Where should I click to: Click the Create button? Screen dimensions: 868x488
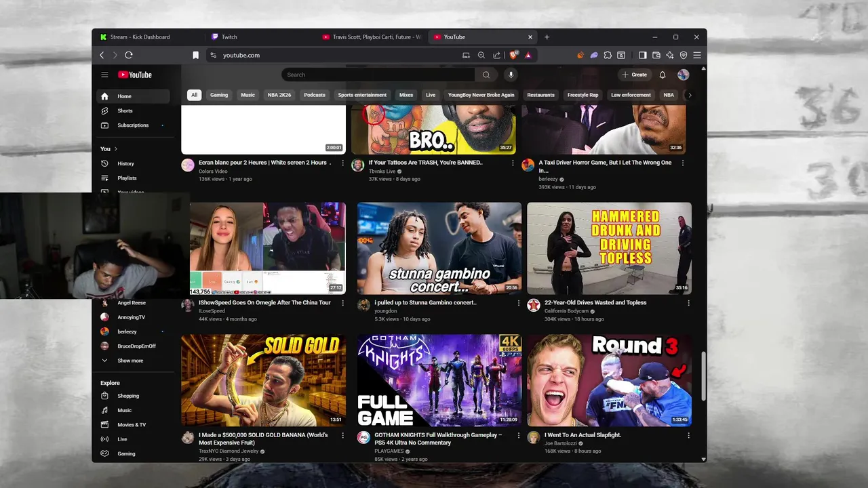635,75
